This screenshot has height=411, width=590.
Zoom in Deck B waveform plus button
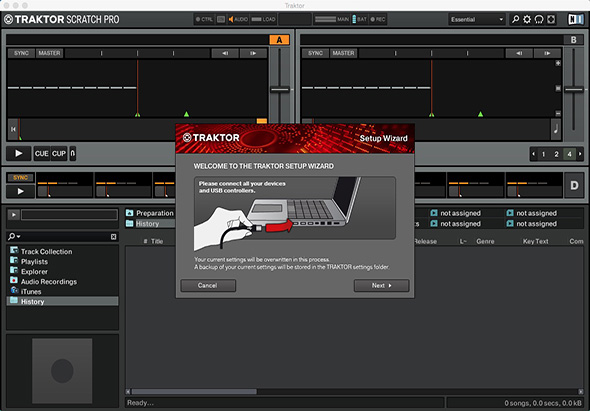[558, 63]
